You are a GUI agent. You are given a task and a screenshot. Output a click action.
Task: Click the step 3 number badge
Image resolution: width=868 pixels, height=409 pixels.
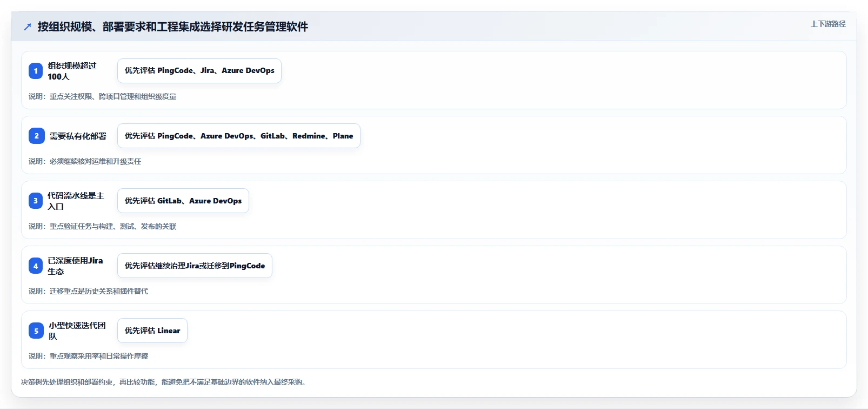point(36,201)
